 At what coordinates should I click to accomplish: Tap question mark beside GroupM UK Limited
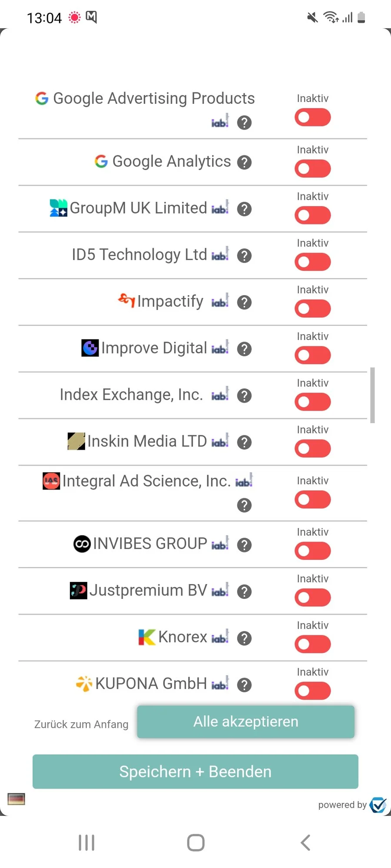244,209
